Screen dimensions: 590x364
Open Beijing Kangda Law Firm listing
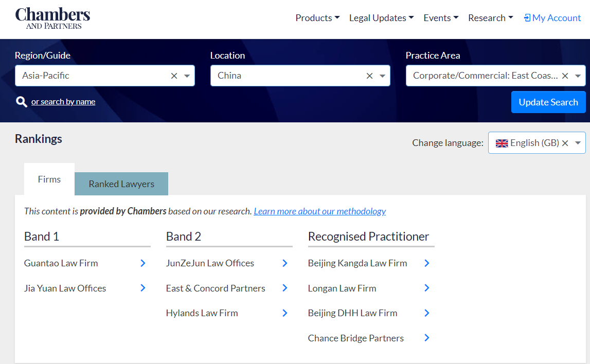coord(357,263)
